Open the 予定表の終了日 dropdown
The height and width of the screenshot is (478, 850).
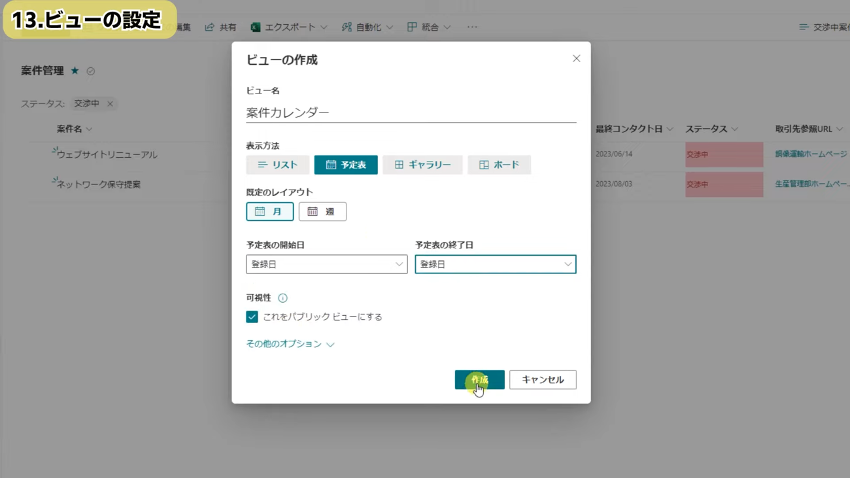(x=495, y=264)
